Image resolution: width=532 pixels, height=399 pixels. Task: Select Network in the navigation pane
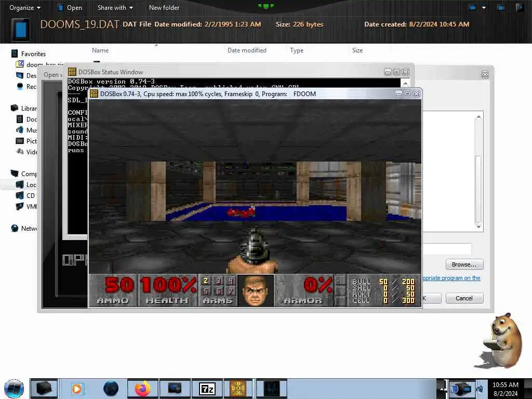coord(24,229)
